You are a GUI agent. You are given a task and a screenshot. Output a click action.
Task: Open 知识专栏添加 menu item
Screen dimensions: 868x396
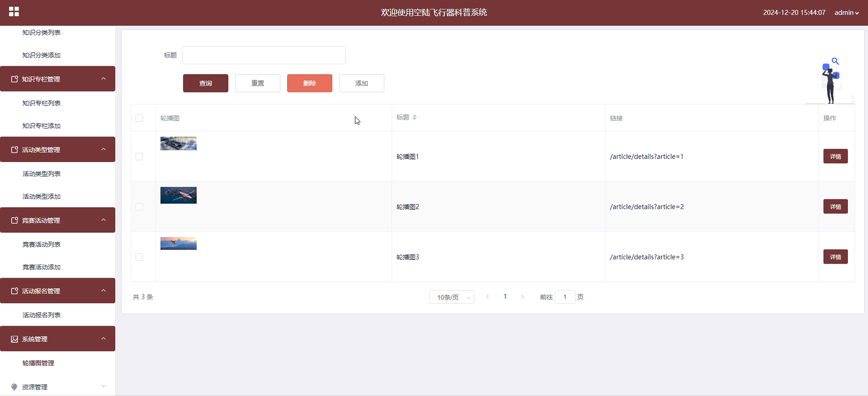click(x=41, y=126)
